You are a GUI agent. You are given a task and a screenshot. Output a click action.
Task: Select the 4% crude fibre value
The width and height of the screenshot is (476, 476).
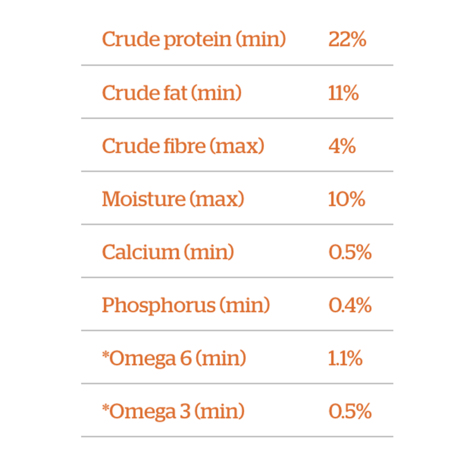[342, 146]
